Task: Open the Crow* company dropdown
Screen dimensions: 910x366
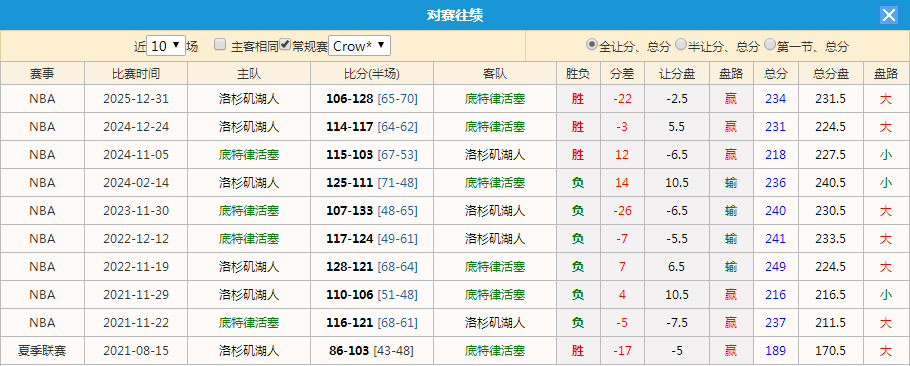Action: click(359, 46)
